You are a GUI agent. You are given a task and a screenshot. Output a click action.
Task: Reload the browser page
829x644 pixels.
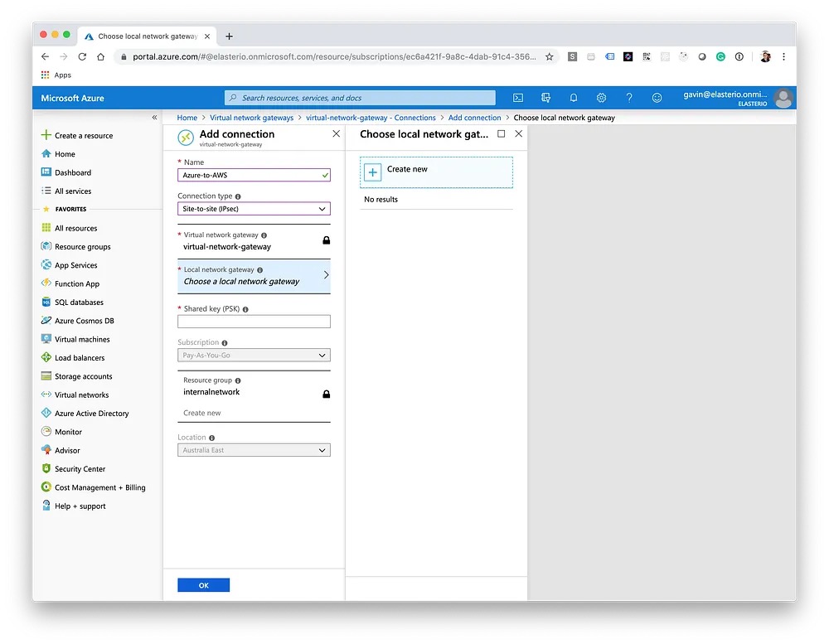(x=82, y=56)
